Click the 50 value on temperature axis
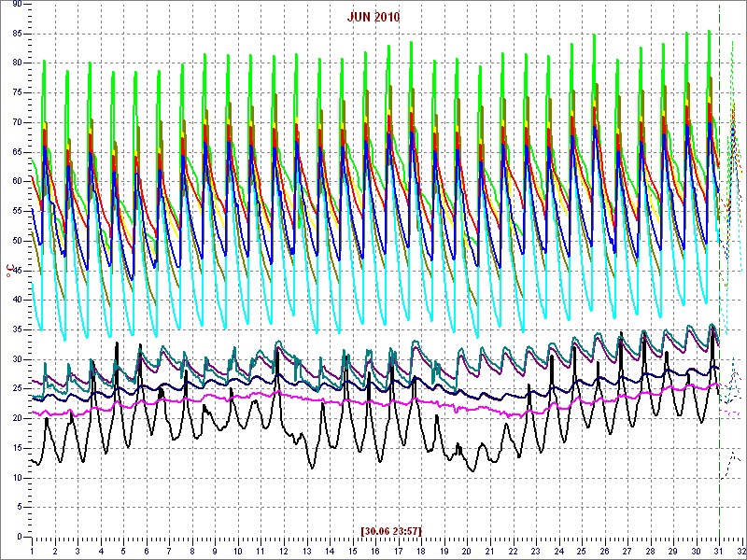The height and width of the screenshot is (560, 747). [17, 241]
